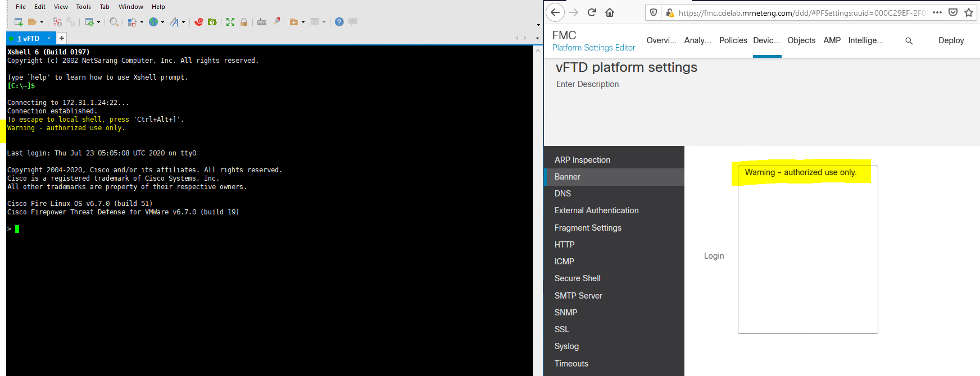Click inside the Login banner text box
The height and width of the screenshot is (376, 980).
pos(807,253)
